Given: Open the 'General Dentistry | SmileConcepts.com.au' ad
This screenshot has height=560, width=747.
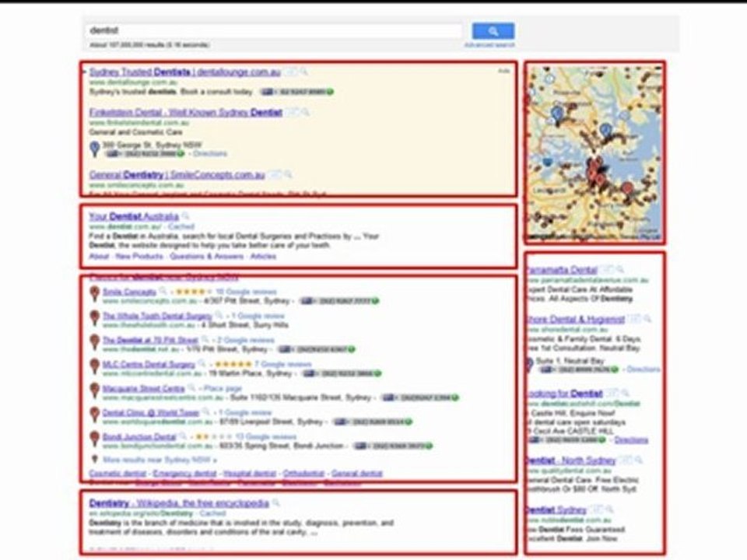Looking at the screenshot, I should click(177, 175).
